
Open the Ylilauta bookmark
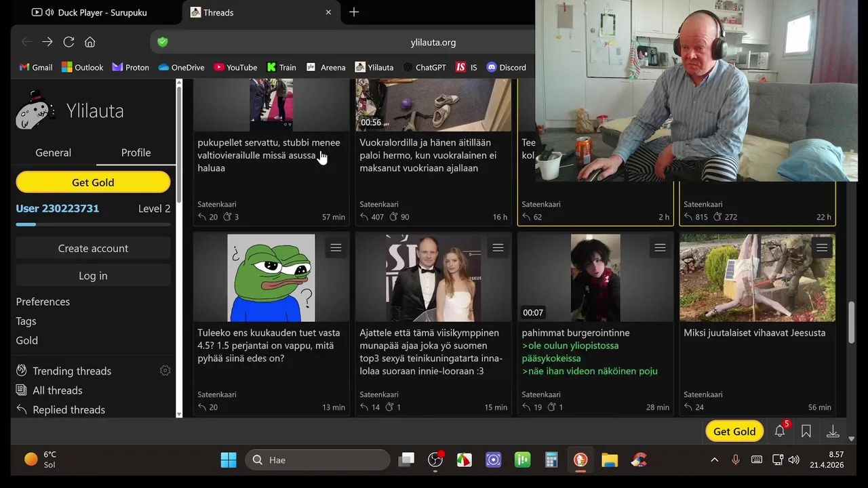374,67
